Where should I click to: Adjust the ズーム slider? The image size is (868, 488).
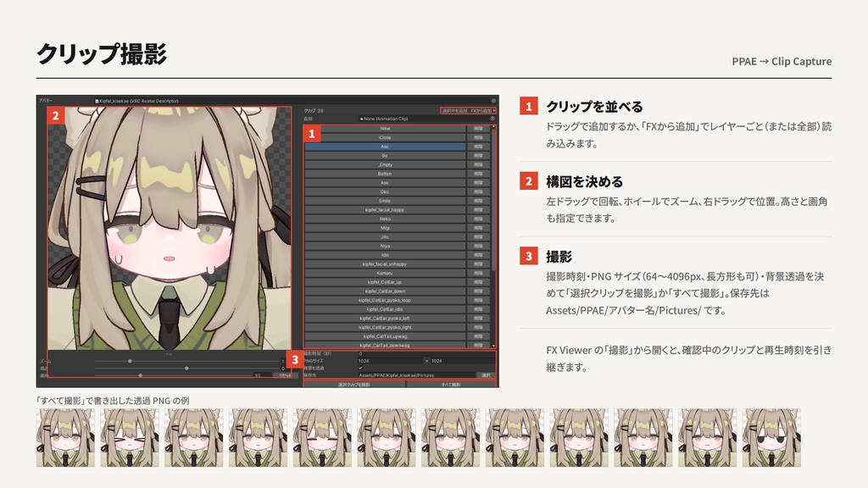point(187,361)
